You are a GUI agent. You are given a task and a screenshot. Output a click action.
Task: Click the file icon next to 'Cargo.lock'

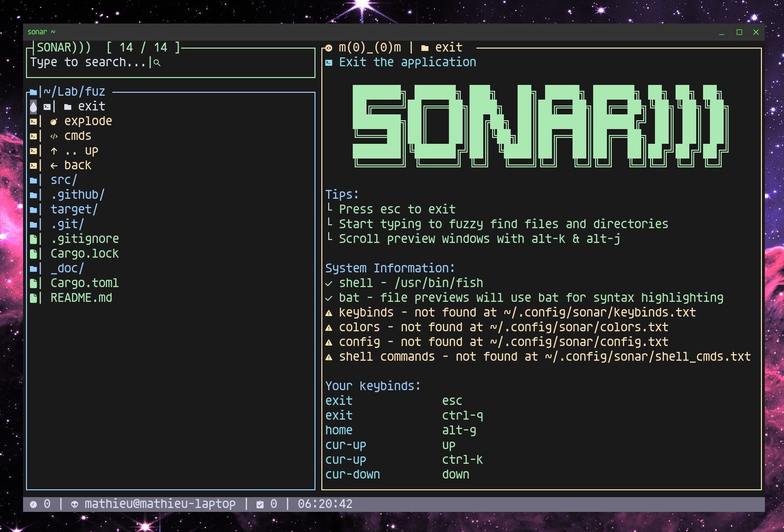click(x=33, y=254)
